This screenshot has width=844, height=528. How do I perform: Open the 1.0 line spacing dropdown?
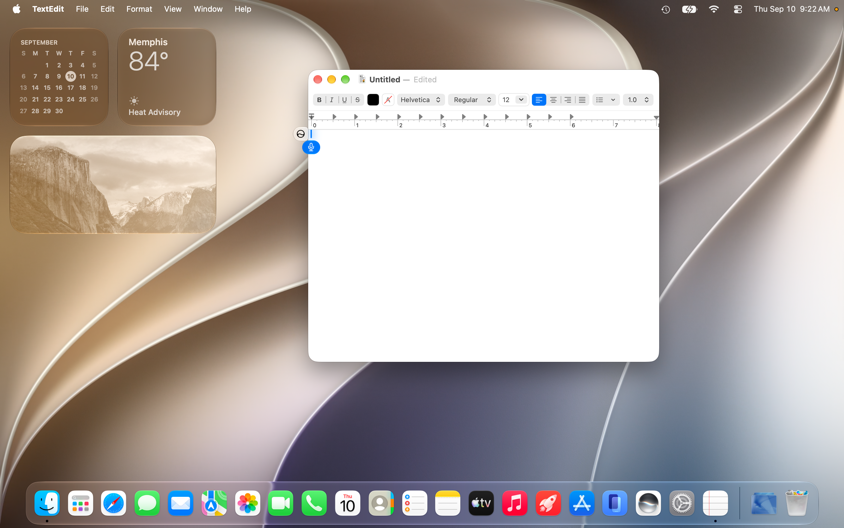click(x=638, y=100)
